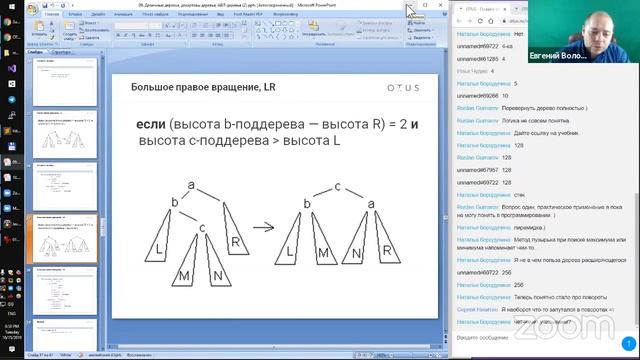This screenshot has width=640, height=360.
Task: Click the chat window vertical scrollbar
Action: click(x=637, y=259)
